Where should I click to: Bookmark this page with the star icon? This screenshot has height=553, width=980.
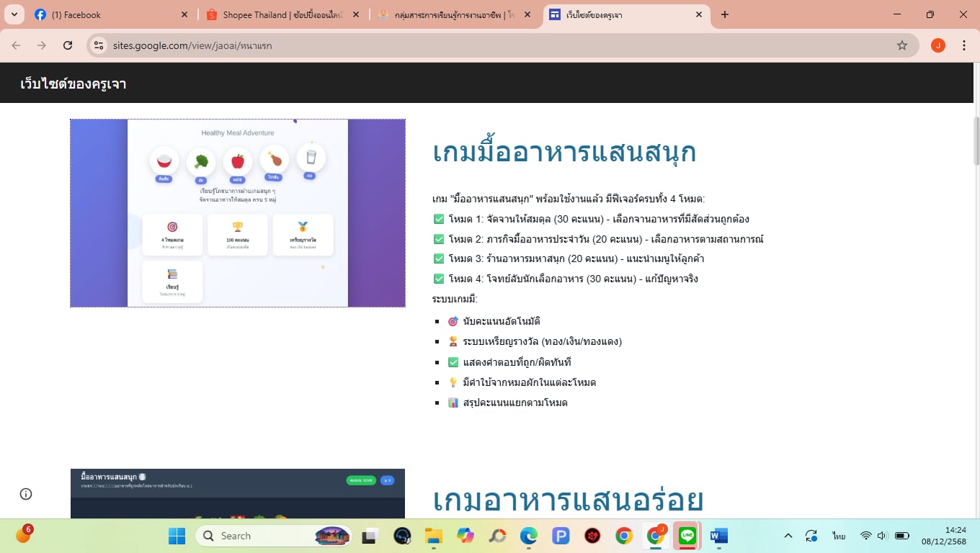(901, 45)
